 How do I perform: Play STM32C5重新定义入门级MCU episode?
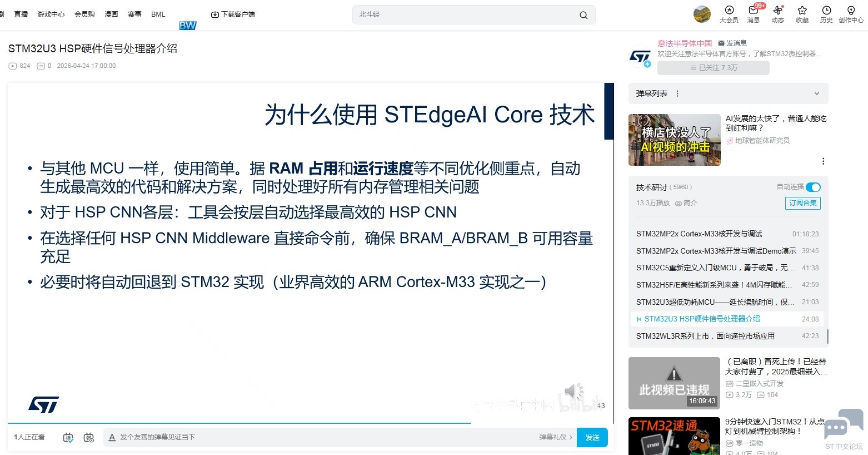click(x=727, y=268)
